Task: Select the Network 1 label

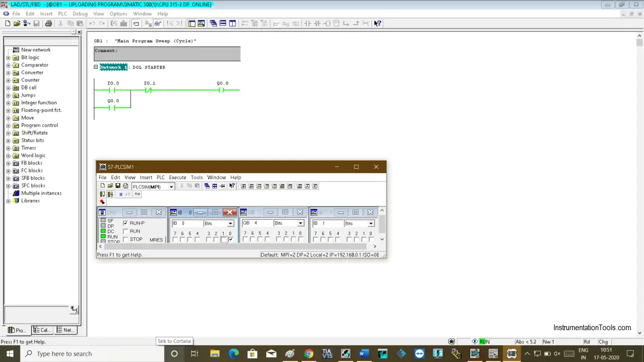Action: point(114,67)
